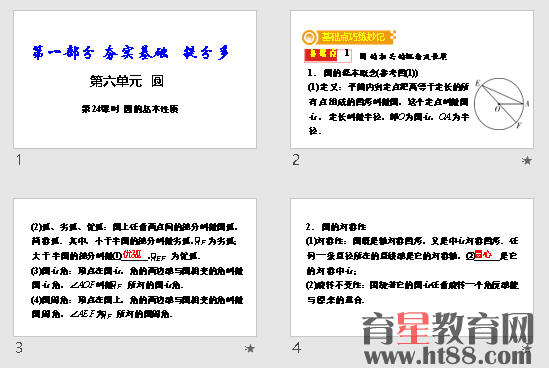
Task: Click the 第六单元 圆 heading on slide 1
Action: click(126, 81)
